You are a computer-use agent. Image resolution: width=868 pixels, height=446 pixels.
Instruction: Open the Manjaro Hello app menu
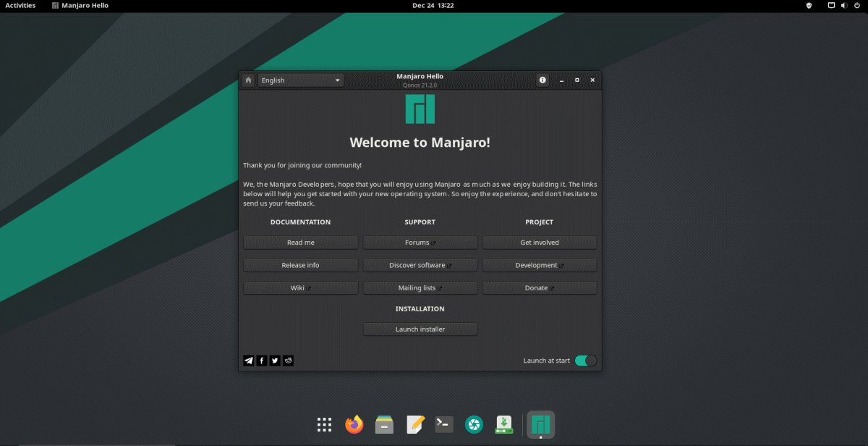(x=80, y=5)
